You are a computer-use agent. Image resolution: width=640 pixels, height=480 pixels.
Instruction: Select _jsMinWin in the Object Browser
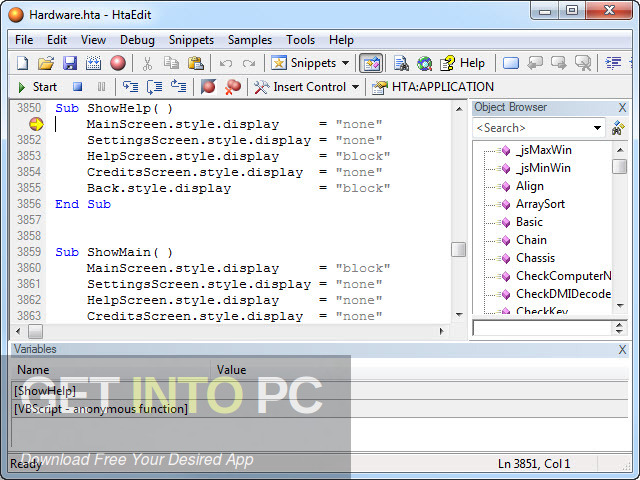[x=543, y=168]
